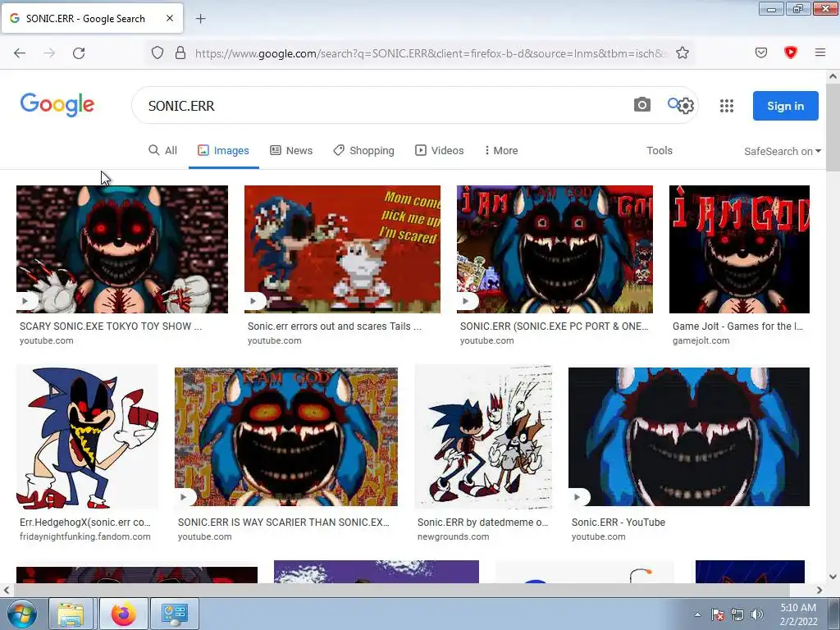The height and width of the screenshot is (630, 840).
Task: Open a new tab with the plus button
Action: click(x=200, y=19)
